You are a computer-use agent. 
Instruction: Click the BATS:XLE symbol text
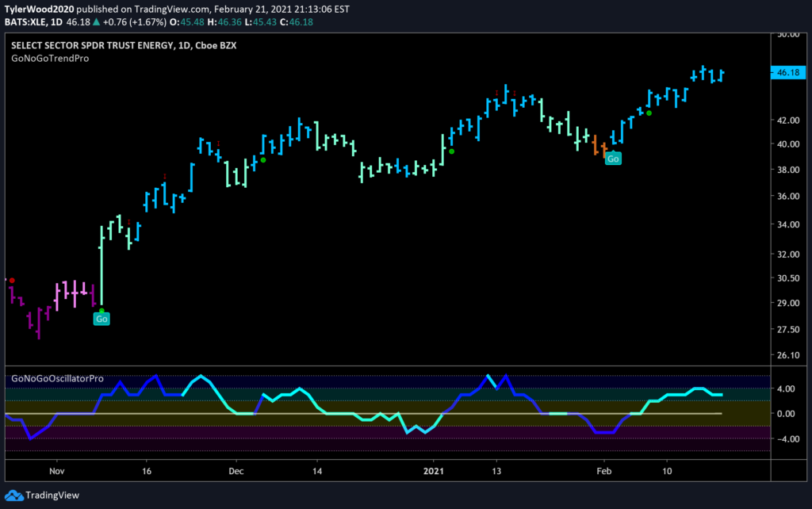coord(25,22)
